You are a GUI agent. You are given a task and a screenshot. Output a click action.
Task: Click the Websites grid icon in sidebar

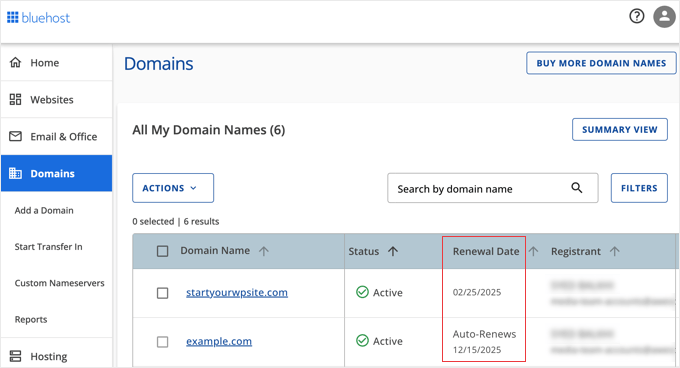pyautogui.click(x=16, y=99)
